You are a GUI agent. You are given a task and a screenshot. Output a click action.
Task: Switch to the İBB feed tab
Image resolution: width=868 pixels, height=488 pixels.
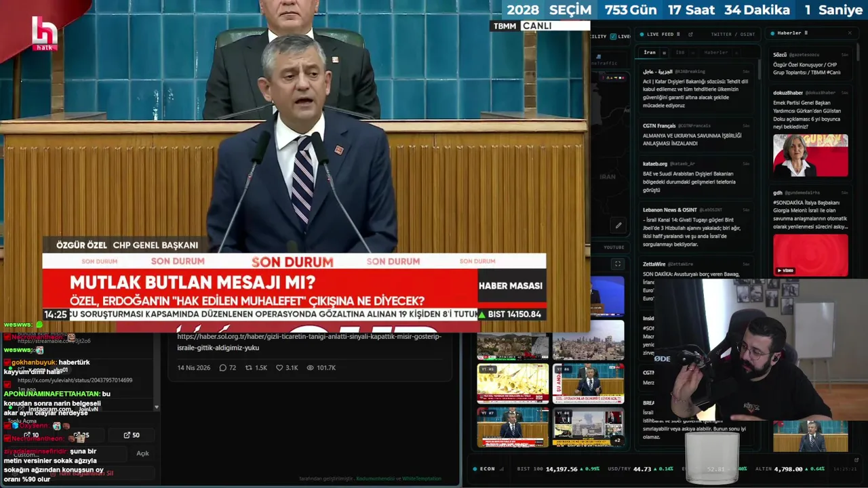pyautogui.click(x=680, y=52)
